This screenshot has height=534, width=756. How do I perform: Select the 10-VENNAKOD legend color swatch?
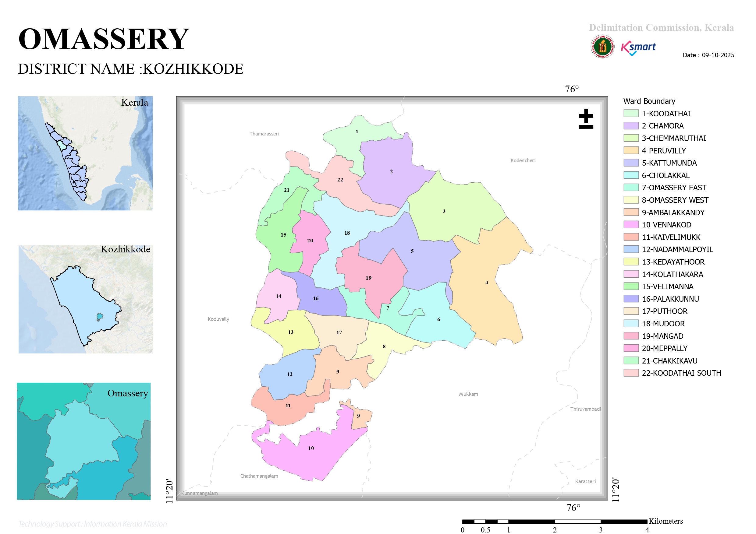(x=631, y=225)
